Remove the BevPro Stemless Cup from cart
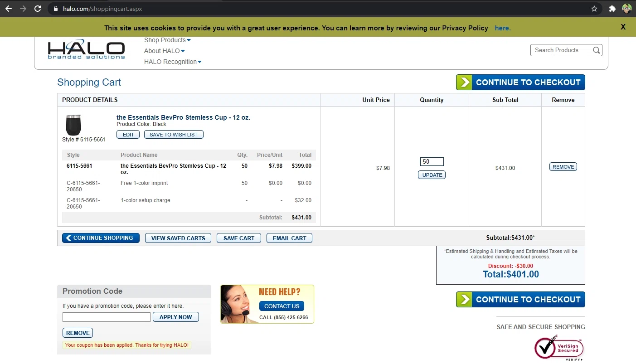 tap(563, 167)
